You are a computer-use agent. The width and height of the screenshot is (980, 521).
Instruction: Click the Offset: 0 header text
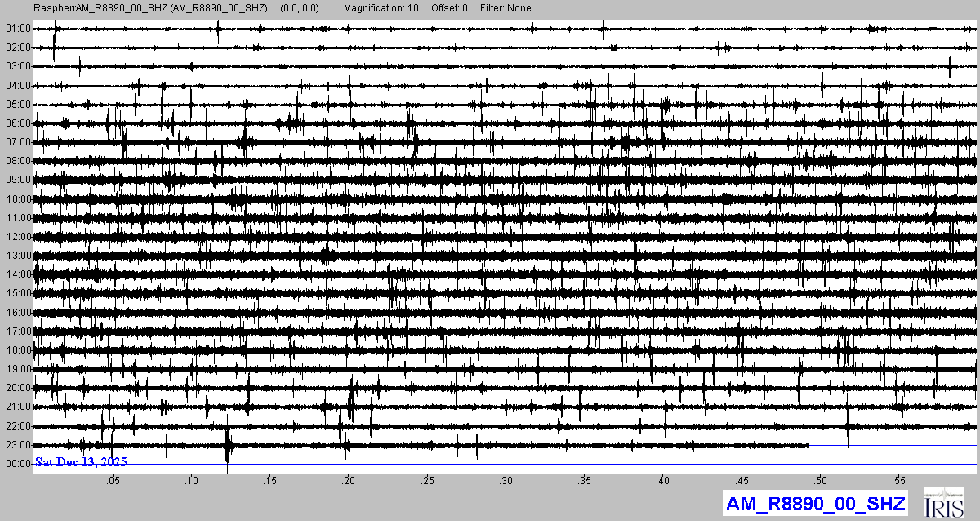[449, 8]
